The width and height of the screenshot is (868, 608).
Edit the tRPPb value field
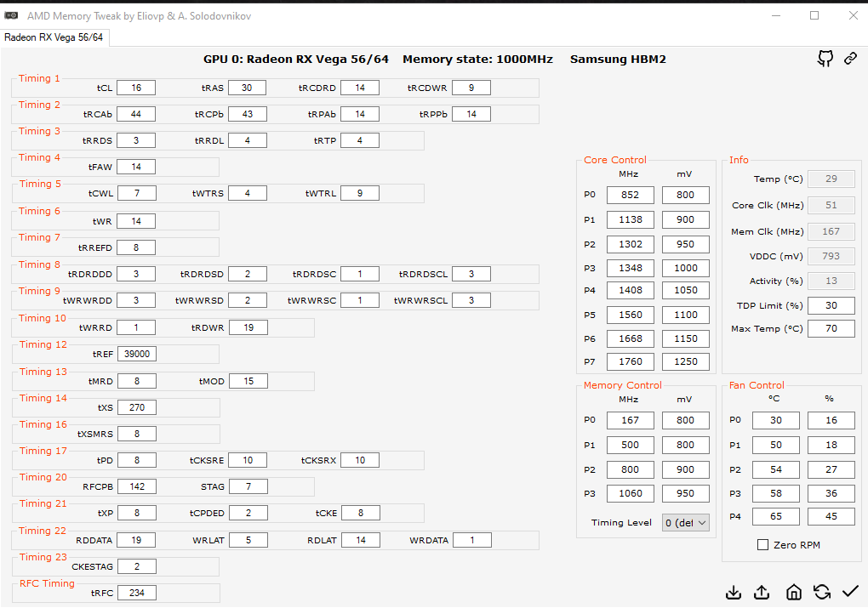coord(471,114)
